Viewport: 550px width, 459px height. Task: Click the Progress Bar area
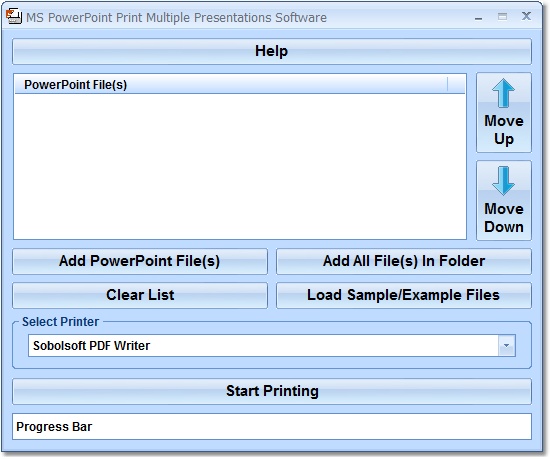[272, 426]
